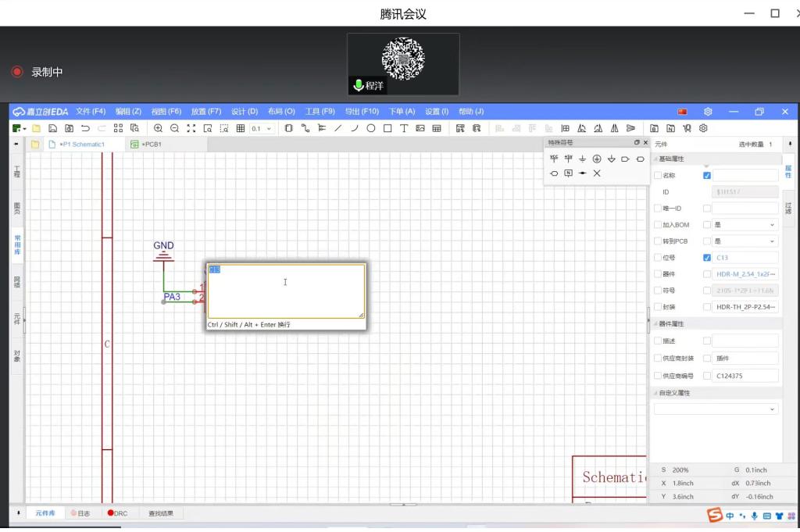
Task: Click the 供应商编号 C124375 field
Action: click(x=746, y=376)
